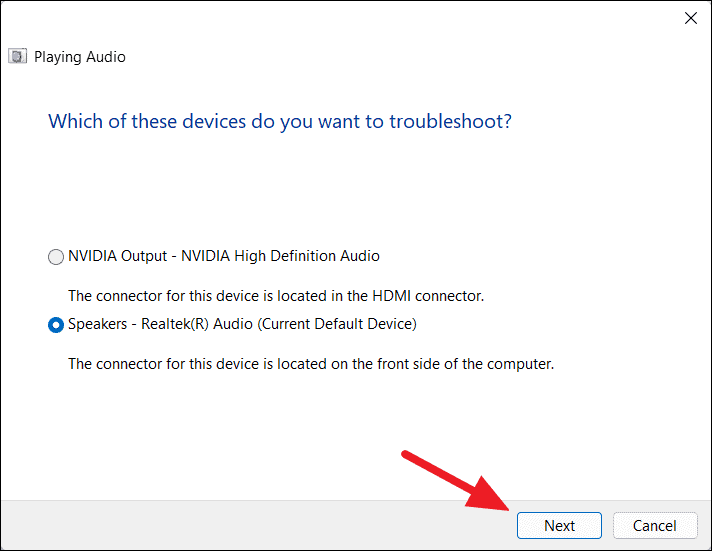Click the front side connector description line
The width and height of the screenshot is (712, 551).
[x=311, y=364]
